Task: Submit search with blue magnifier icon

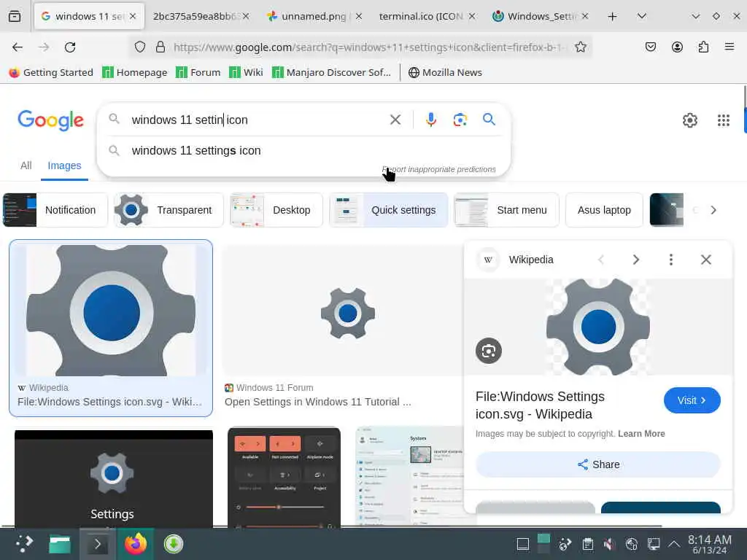Action: (489, 119)
